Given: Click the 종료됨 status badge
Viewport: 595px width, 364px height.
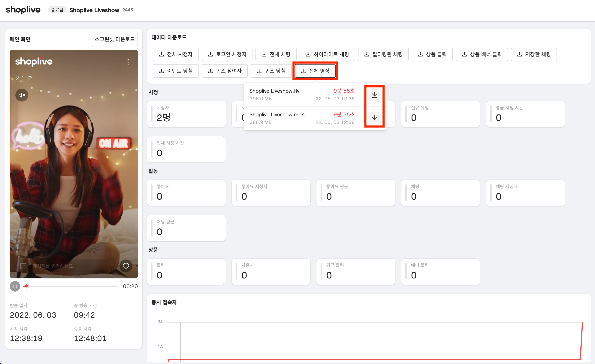Looking at the screenshot, I should pyautogui.click(x=57, y=10).
